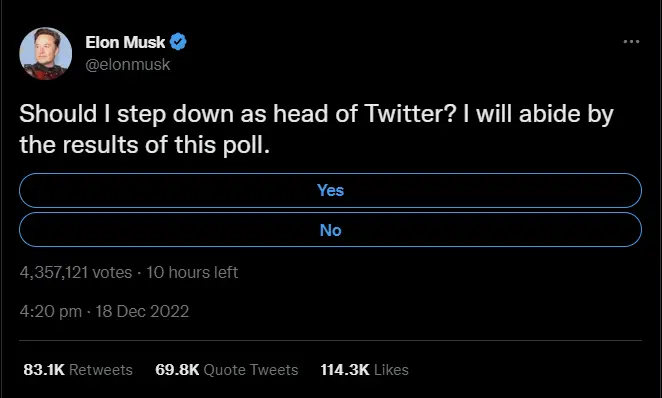662x398 pixels.
Task: Open the three-dot more options menu
Action: (631, 41)
